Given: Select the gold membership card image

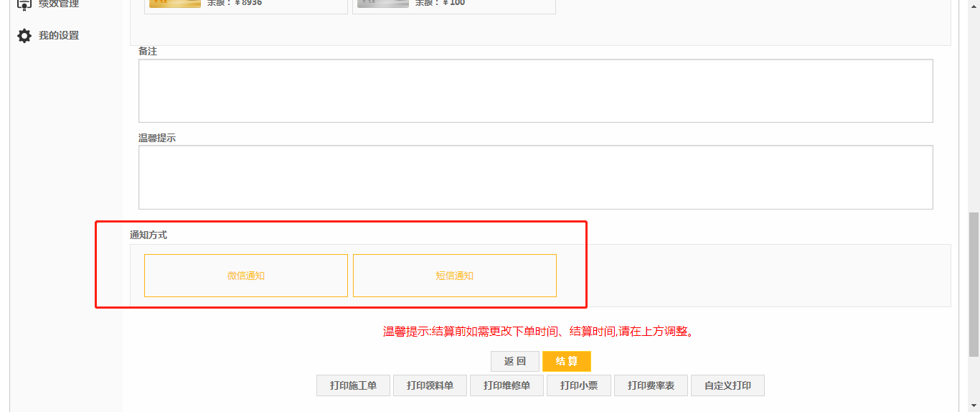Looking at the screenshot, I should [174, 4].
